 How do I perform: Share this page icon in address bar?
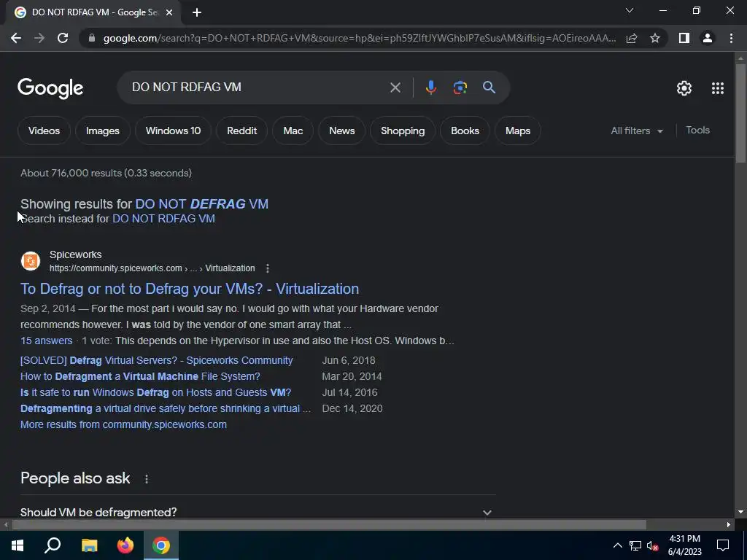pyautogui.click(x=632, y=38)
